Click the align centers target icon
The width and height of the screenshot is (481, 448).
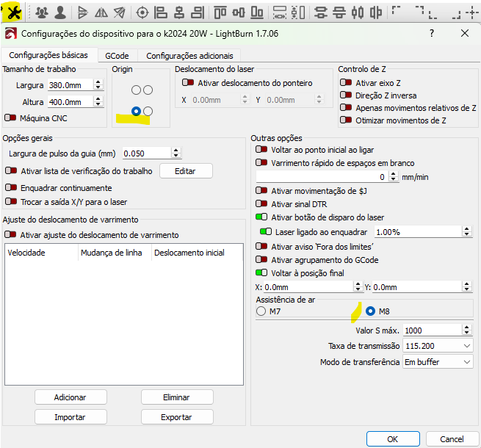coord(142,12)
